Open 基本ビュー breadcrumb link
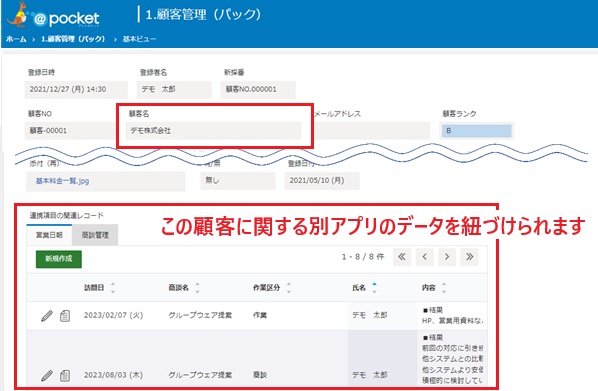This screenshot has height=391, width=598. pyautogui.click(x=139, y=39)
